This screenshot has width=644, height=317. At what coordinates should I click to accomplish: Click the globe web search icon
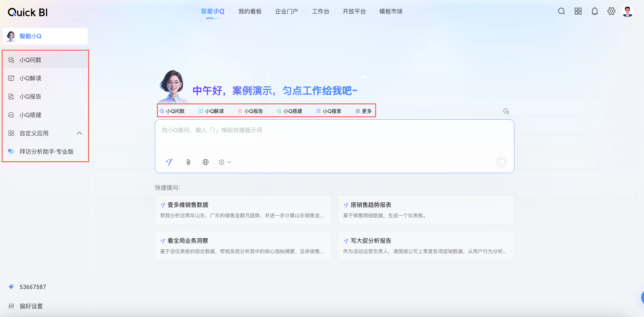(205, 162)
